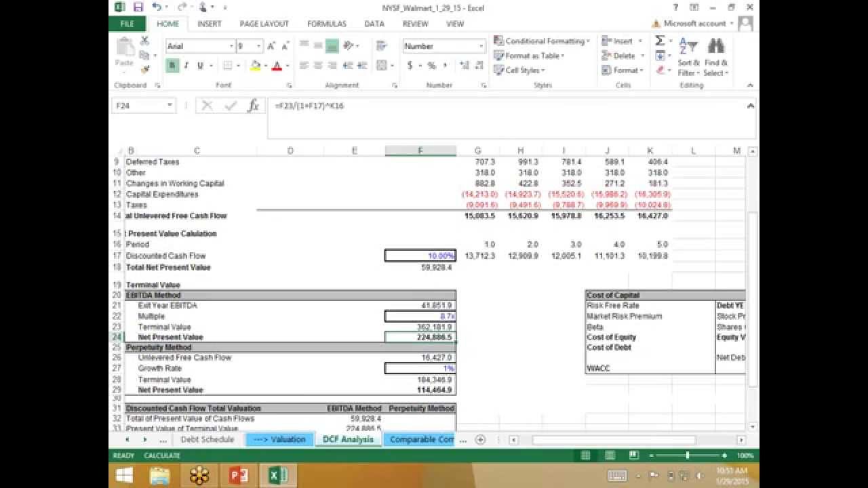Viewport: 868px width, 488px height.
Task: Open the ---> Valuation sheet tab
Action: (279, 439)
